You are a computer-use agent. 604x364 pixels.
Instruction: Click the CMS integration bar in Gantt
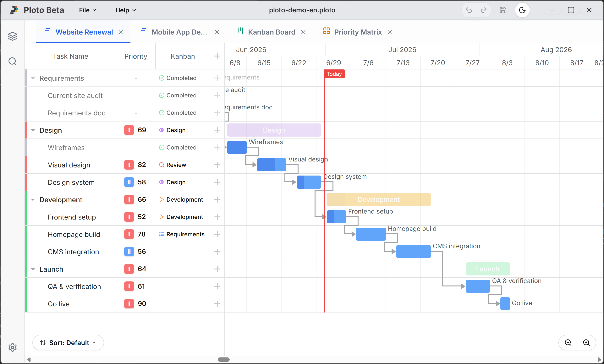pos(413,252)
